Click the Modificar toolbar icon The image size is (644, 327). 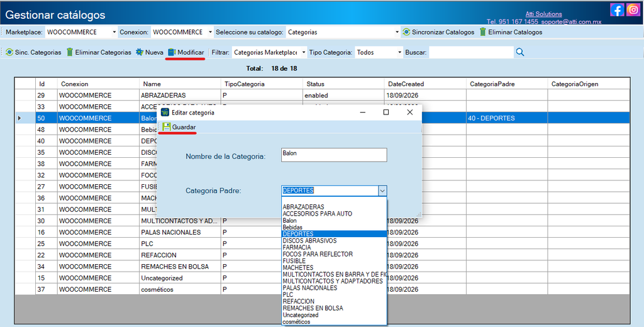click(x=172, y=52)
